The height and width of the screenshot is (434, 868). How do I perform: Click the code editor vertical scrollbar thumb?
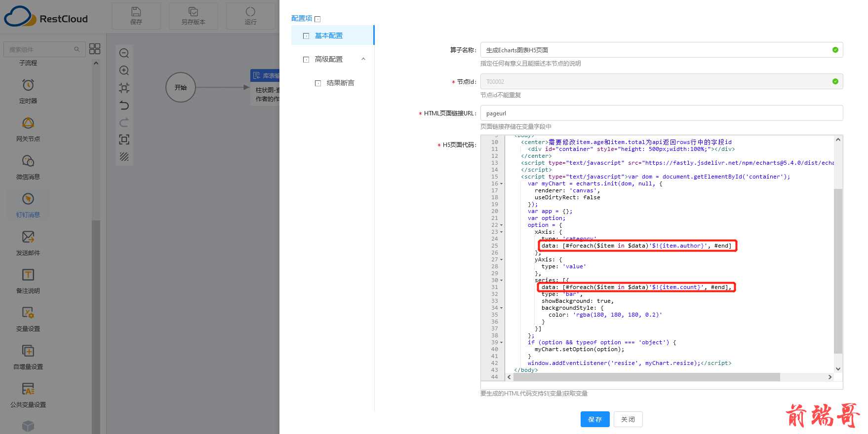click(838, 271)
